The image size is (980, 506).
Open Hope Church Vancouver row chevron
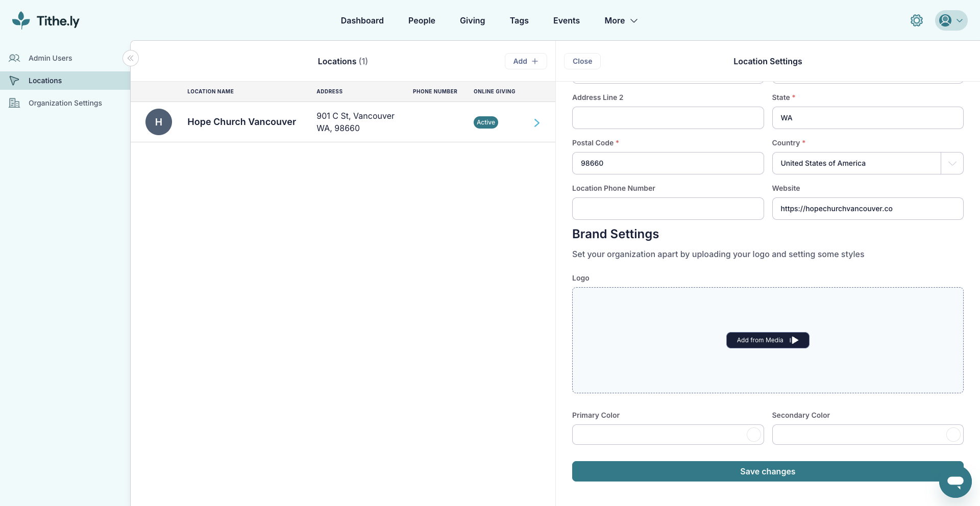coord(536,122)
